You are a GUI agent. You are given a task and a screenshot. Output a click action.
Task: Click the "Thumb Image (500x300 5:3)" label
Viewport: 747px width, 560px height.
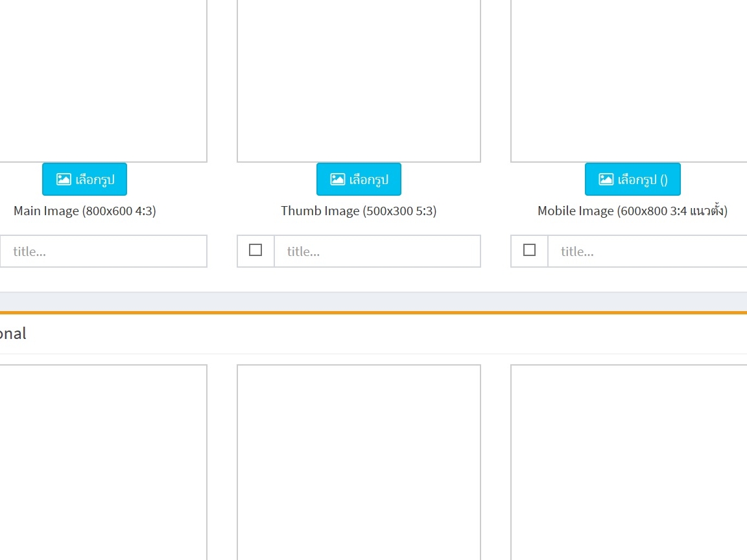point(359,211)
